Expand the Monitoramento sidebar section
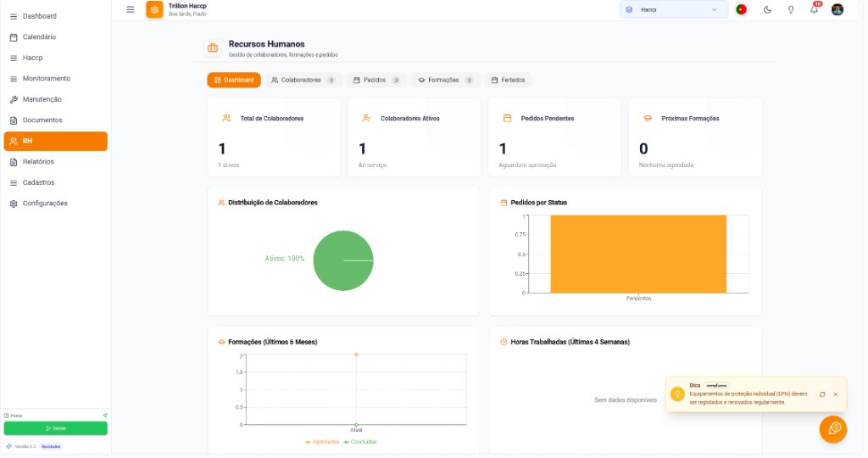 point(55,79)
